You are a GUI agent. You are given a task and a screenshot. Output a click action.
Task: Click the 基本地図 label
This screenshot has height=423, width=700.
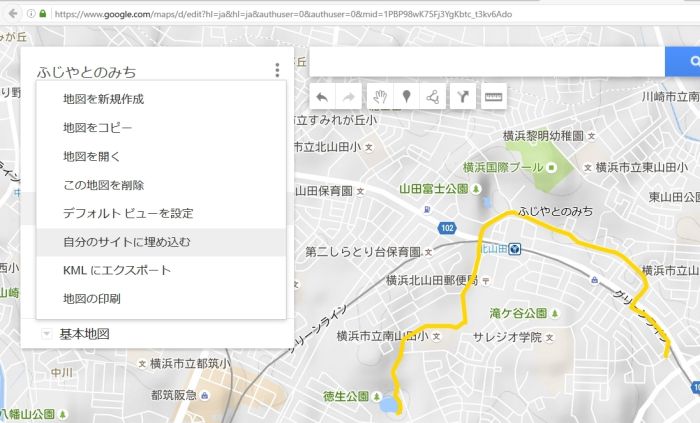(85, 334)
